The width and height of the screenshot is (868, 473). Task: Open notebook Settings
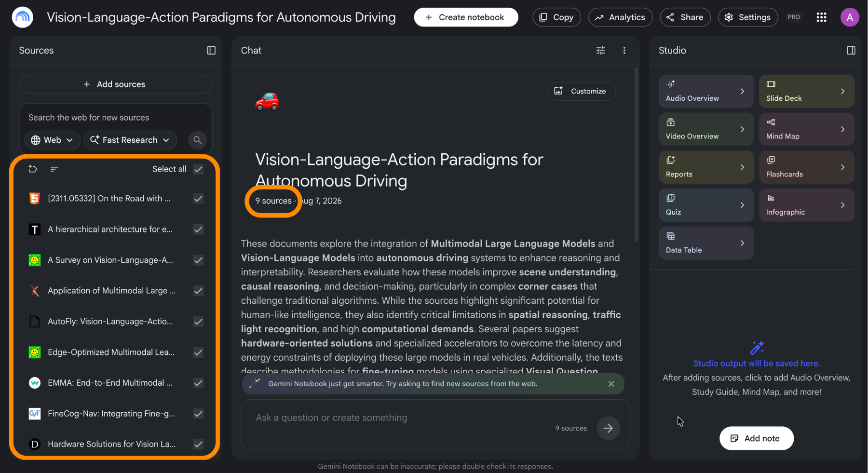pyautogui.click(x=748, y=17)
